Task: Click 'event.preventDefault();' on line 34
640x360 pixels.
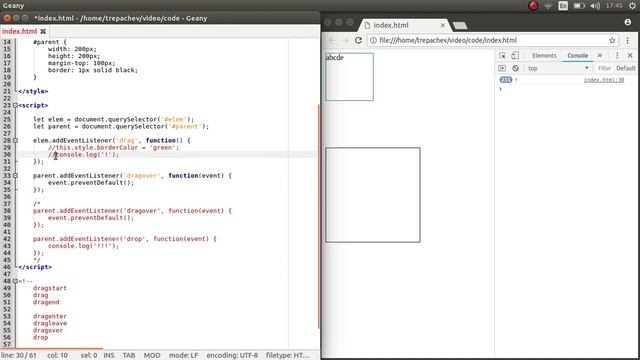Action: tap(91, 183)
